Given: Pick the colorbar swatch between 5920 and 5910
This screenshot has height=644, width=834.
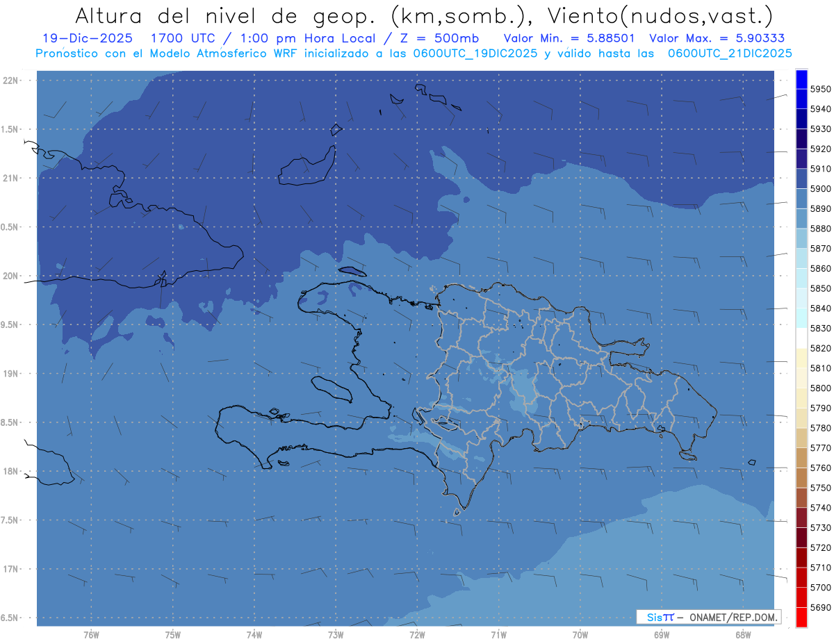Looking at the screenshot, I should click(x=801, y=159).
